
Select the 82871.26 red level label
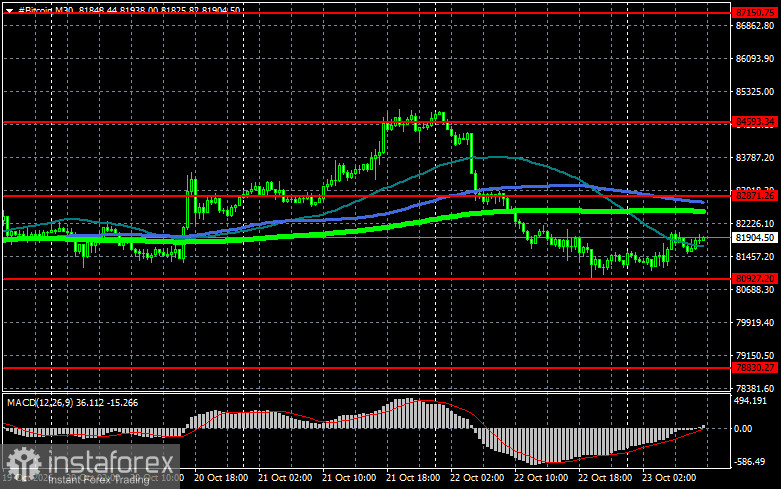(755, 196)
